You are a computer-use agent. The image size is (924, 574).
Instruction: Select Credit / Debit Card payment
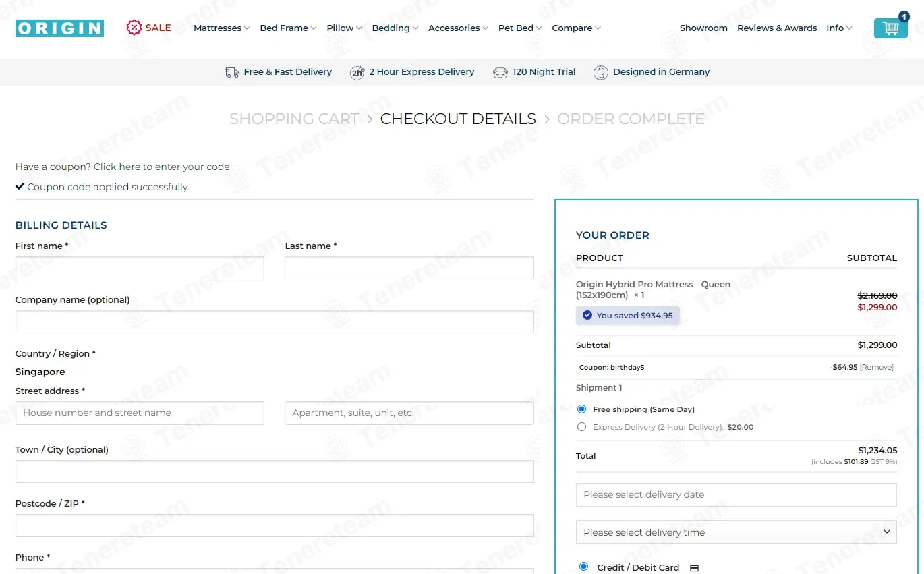583,567
